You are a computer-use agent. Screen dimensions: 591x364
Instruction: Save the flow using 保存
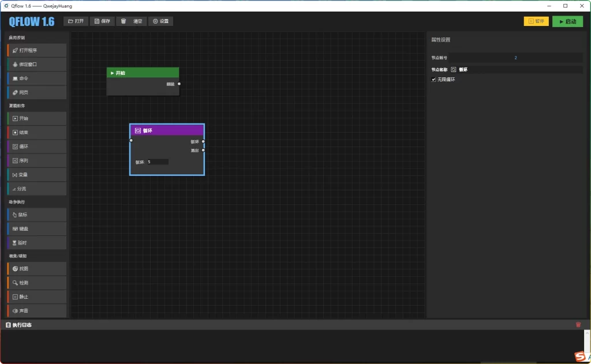pyautogui.click(x=102, y=21)
